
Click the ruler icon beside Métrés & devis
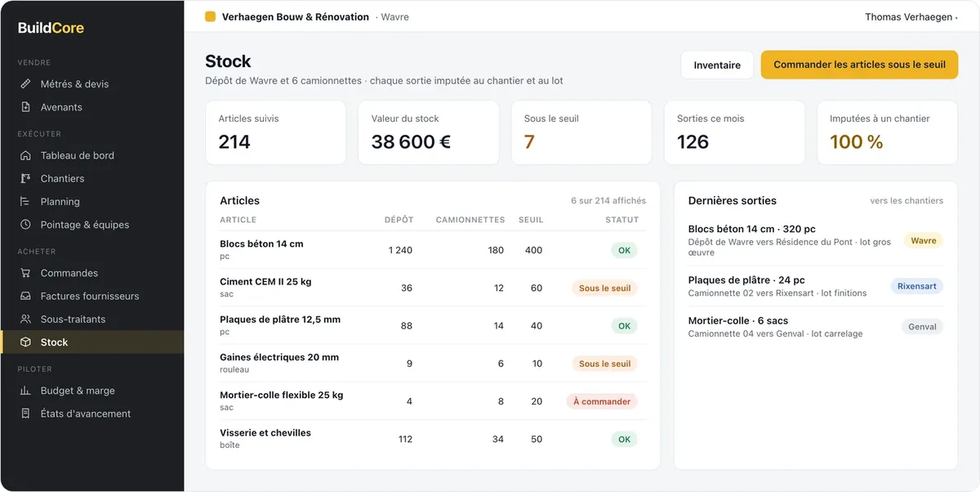click(25, 84)
